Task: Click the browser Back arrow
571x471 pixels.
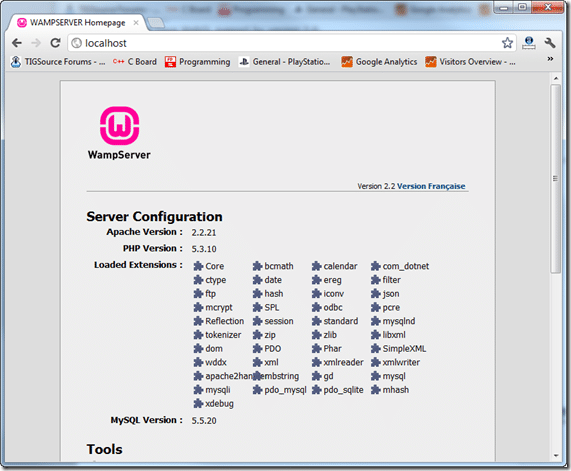Action: 17,43
